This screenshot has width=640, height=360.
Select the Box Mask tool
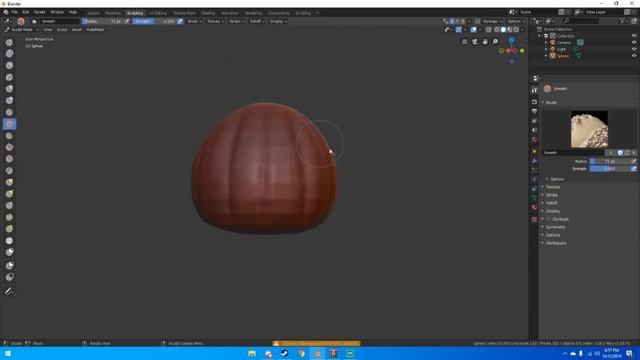9,265
